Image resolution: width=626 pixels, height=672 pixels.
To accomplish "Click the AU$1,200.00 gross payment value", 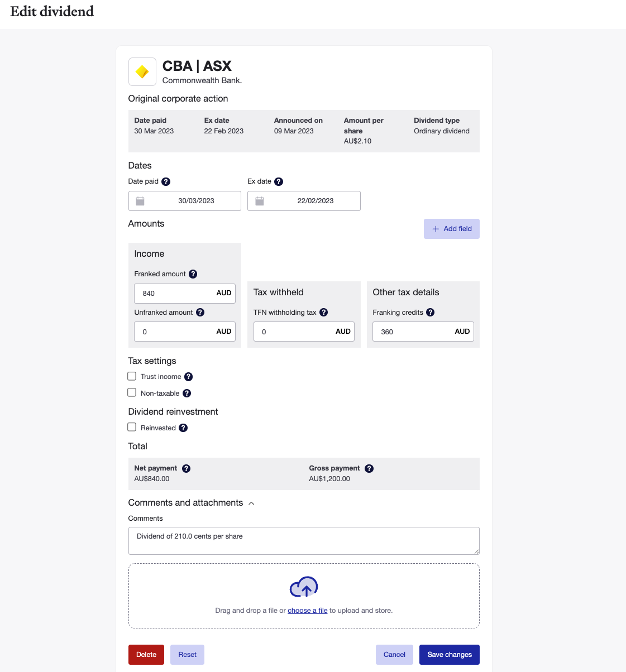I will (x=329, y=479).
